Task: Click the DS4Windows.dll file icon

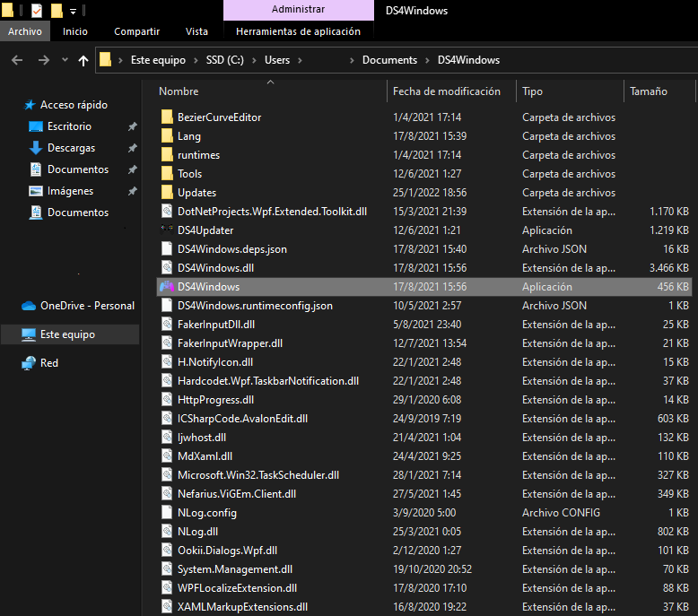Action: pos(167,268)
